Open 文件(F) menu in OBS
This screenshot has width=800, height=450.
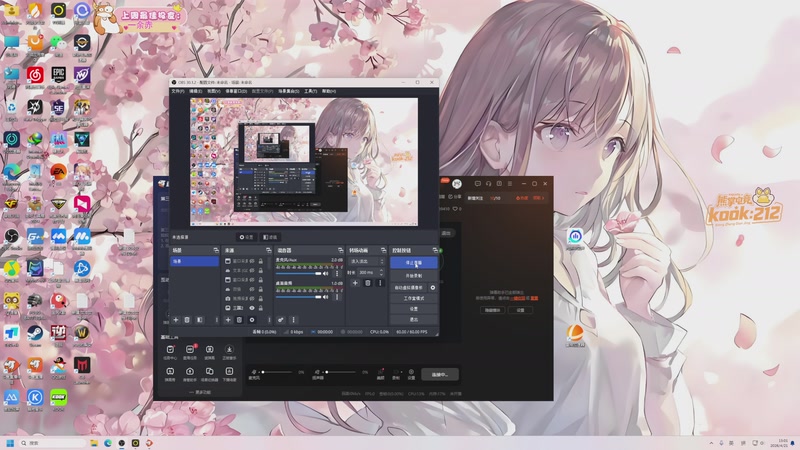pyautogui.click(x=178, y=91)
